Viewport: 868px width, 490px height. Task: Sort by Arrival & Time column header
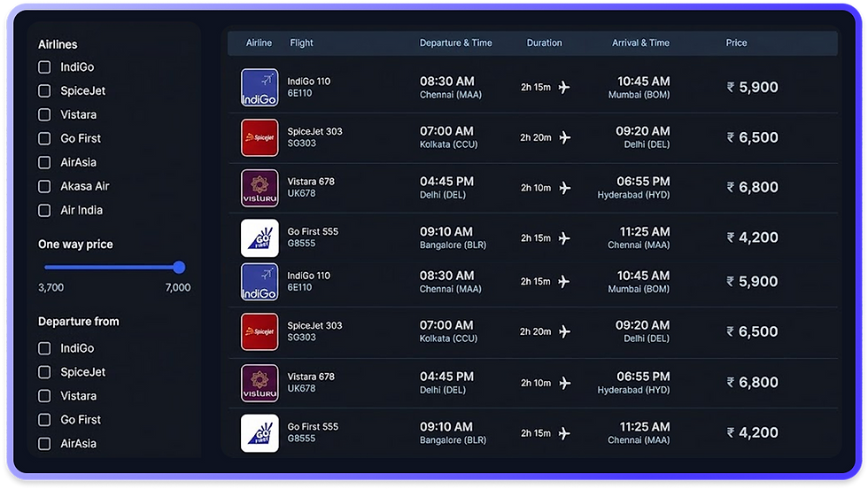point(640,43)
